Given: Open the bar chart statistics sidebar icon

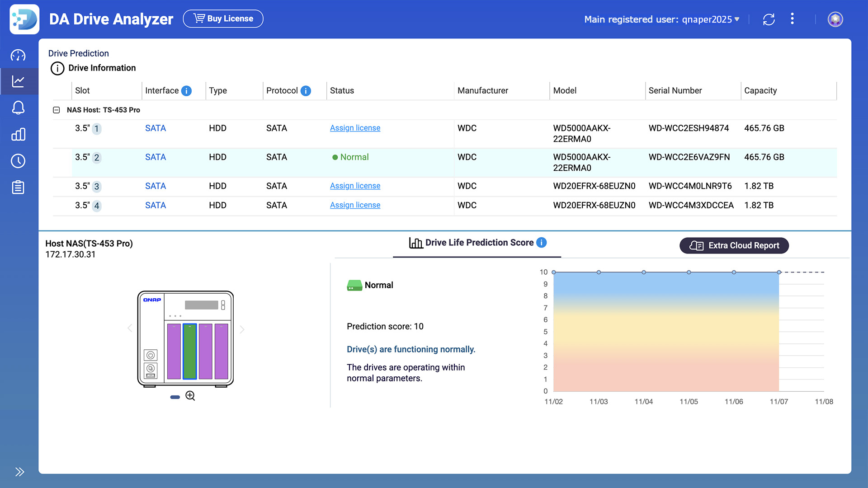Looking at the screenshot, I should [x=18, y=134].
